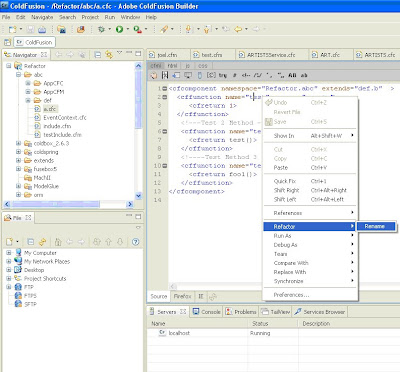The height and width of the screenshot is (372, 400).
Task: Expand Project Shortcuts in File panel
Action: pos(9,278)
